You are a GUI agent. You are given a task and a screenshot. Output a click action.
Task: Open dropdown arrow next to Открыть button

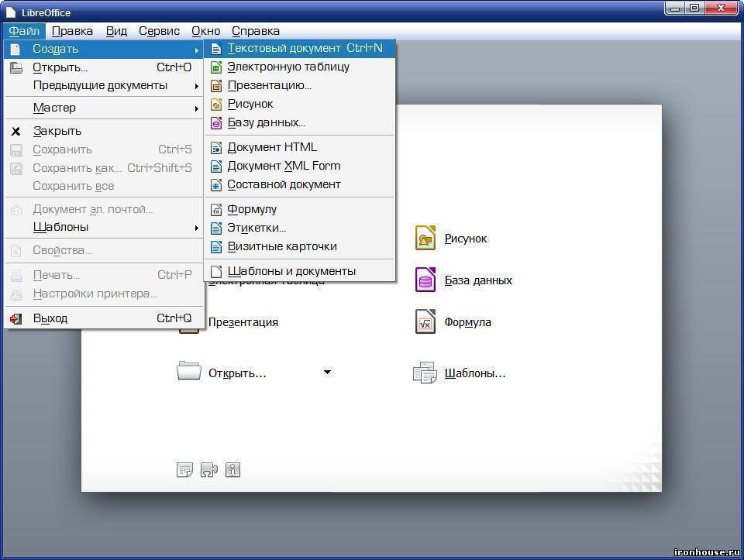327,373
